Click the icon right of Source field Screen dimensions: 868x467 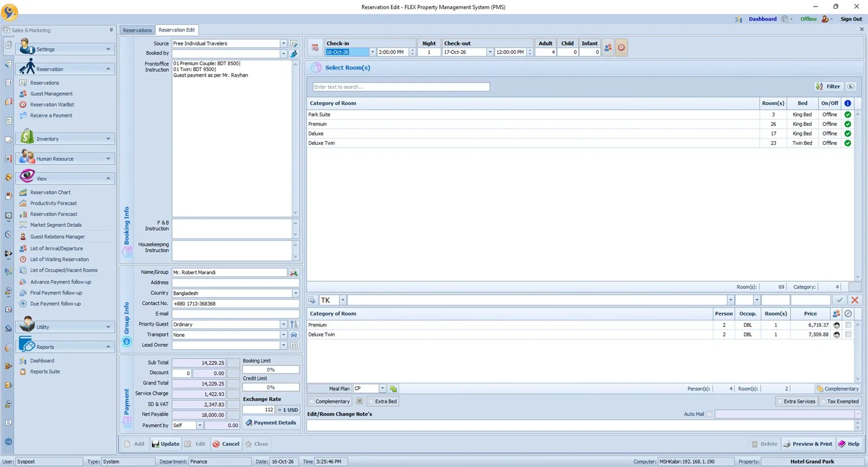pos(293,43)
